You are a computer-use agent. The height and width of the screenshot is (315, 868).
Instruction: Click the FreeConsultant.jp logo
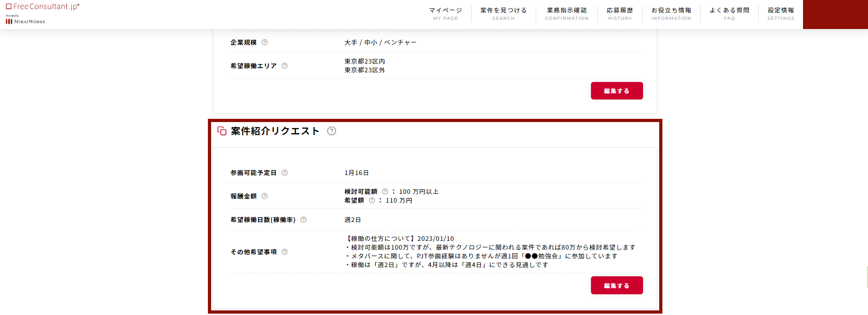point(42,6)
